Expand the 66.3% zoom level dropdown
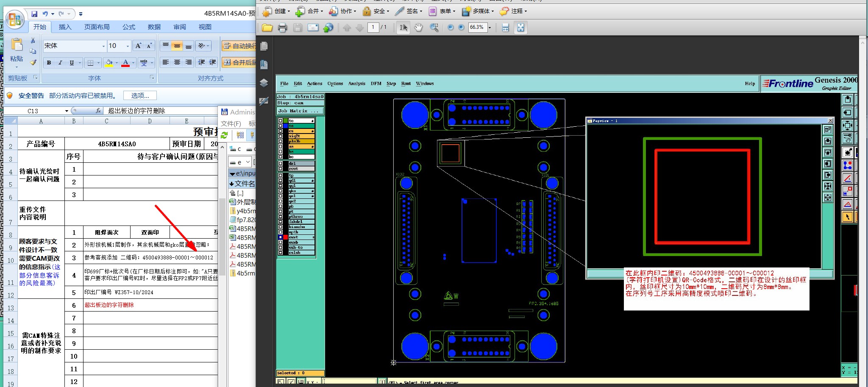Screen dimensions: 868x387 click(x=490, y=28)
